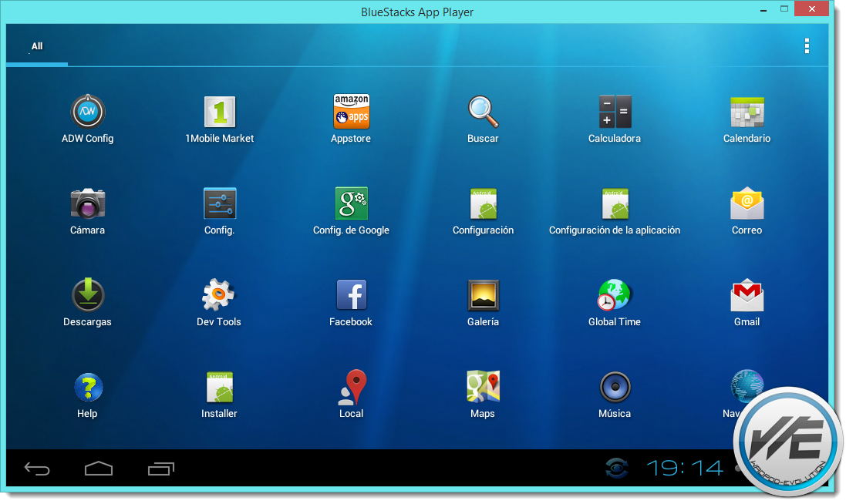Launch 1Mobile Market
Screen dimensions: 846x504
pos(220,112)
